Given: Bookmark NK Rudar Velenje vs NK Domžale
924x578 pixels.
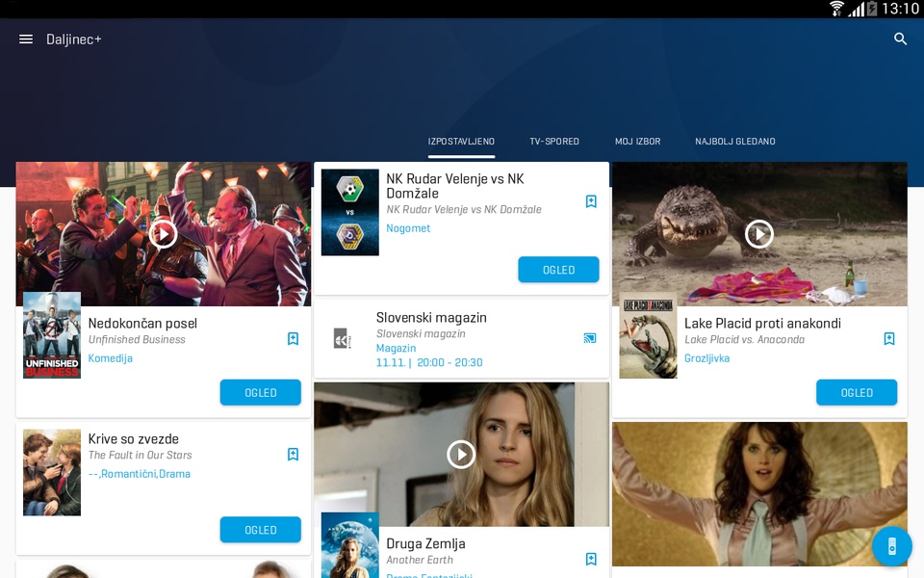Looking at the screenshot, I should [591, 201].
